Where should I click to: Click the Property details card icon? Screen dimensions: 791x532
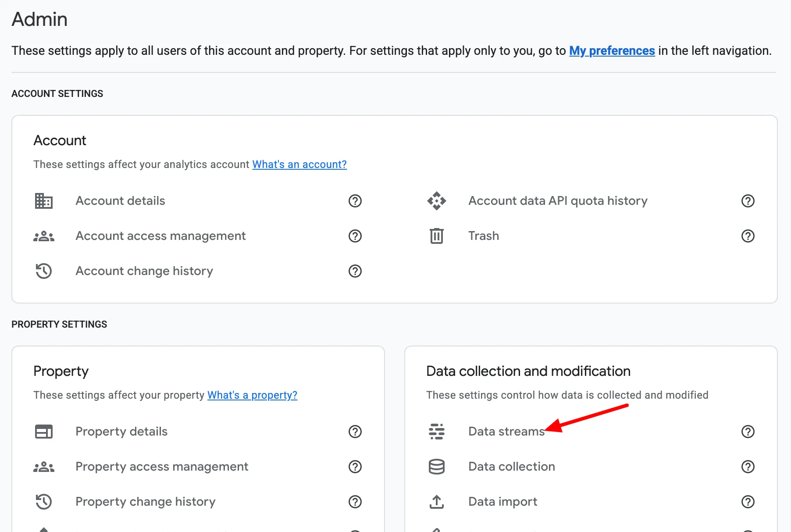(44, 432)
